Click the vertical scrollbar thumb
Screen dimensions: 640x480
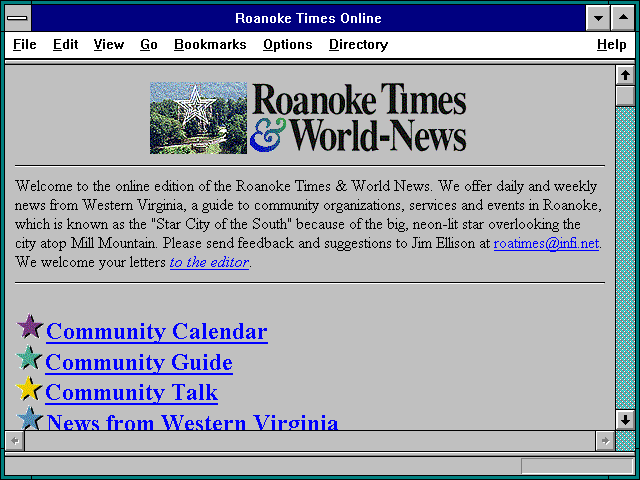[625, 96]
